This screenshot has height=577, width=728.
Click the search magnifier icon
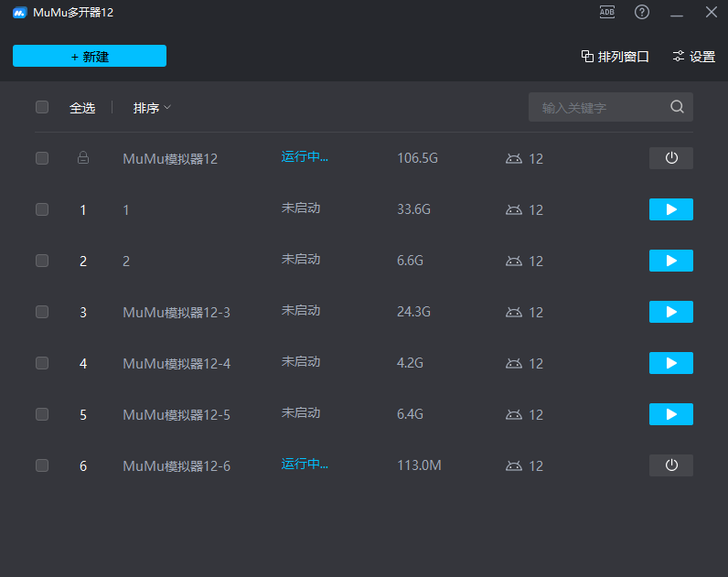pyautogui.click(x=677, y=107)
